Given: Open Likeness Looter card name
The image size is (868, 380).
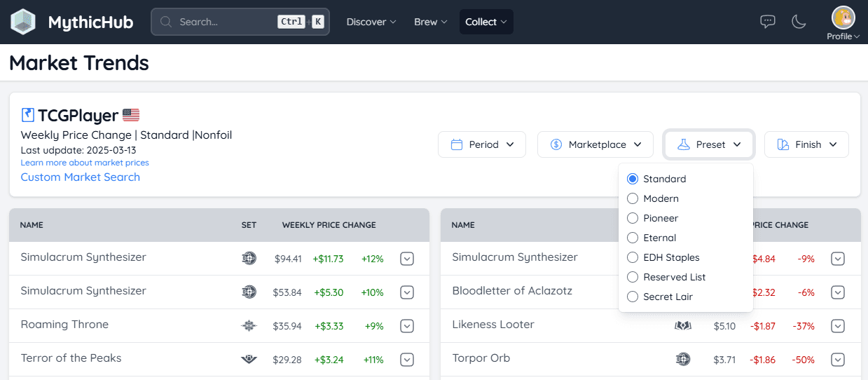Looking at the screenshot, I should (493, 325).
